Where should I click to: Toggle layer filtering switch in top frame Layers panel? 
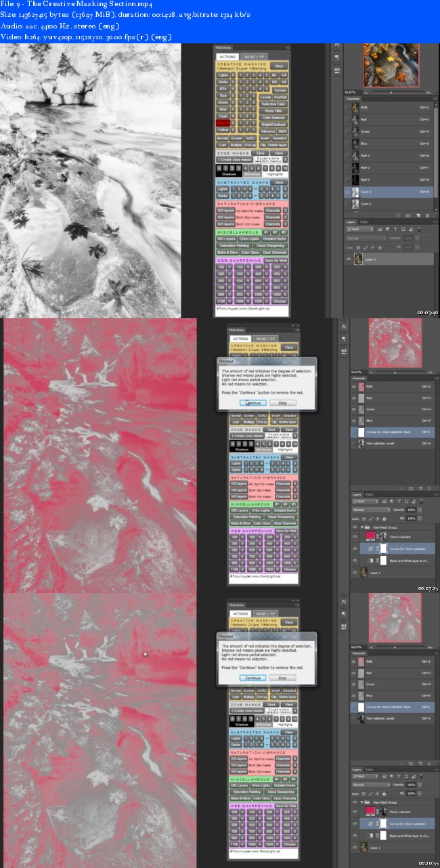[419, 229]
